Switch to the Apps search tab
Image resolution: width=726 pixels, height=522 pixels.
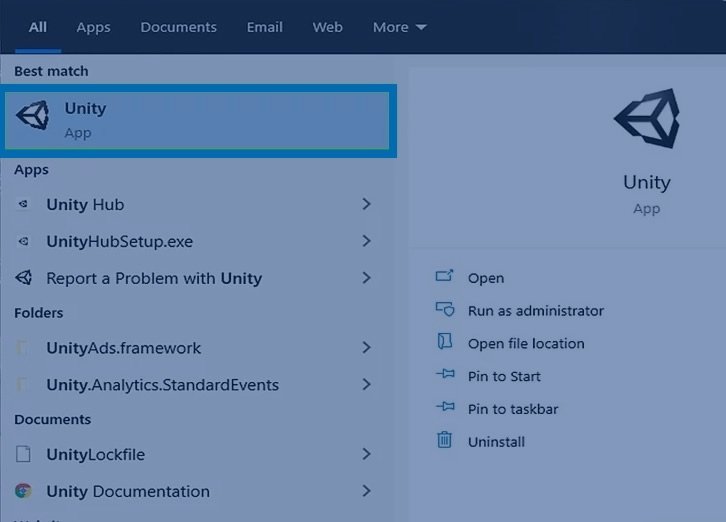[x=93, y=27]
